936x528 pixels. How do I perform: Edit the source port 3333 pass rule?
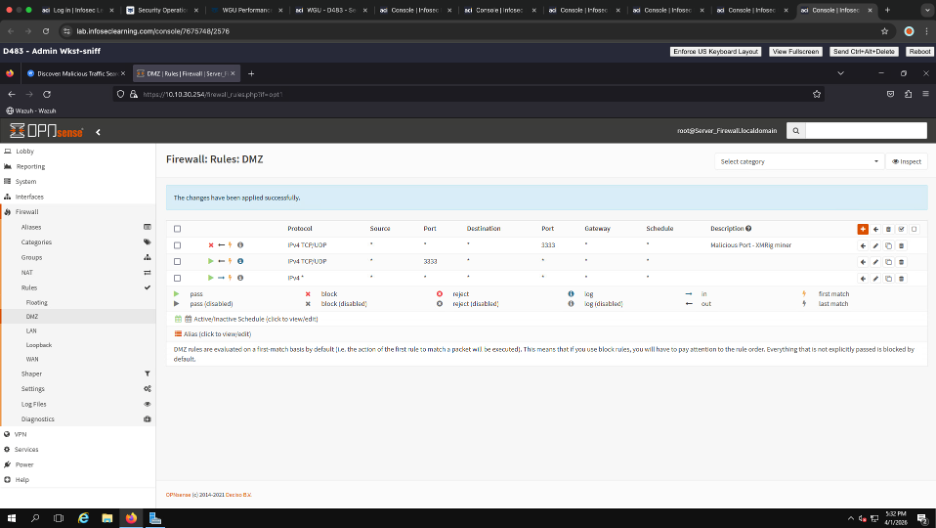pyautogui.click(x=876, y=262)
